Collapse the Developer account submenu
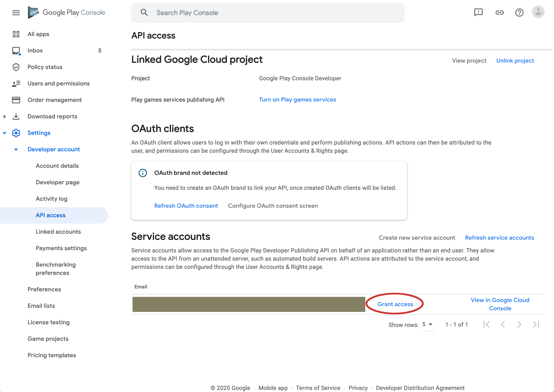Image resolution: width=554 pixels, height=392 pixels. click(x=16, y=150)
